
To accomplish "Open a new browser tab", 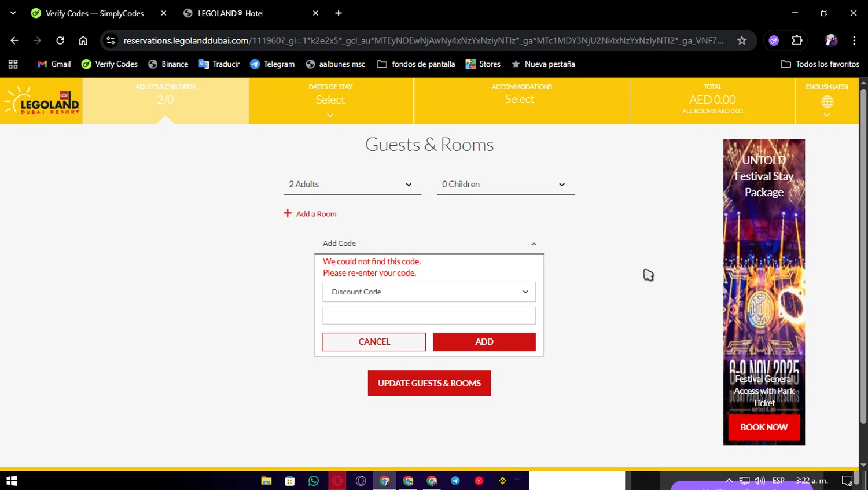I will (x=339, y=13).
